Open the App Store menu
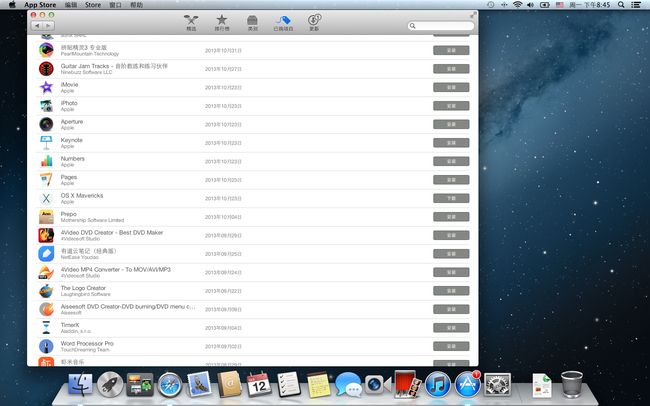650x406 pixels. tap(40, 5)
